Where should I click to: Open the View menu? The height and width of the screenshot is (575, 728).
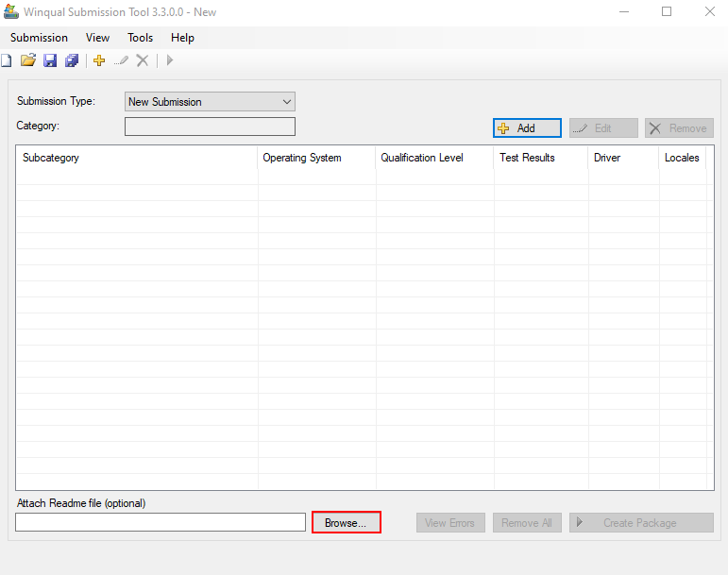(x=97, y=38)
